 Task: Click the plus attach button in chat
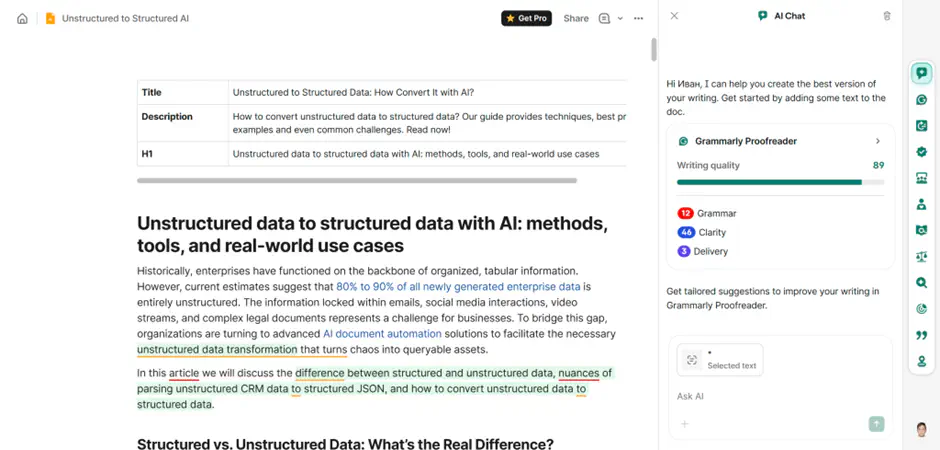coord(685,424)
